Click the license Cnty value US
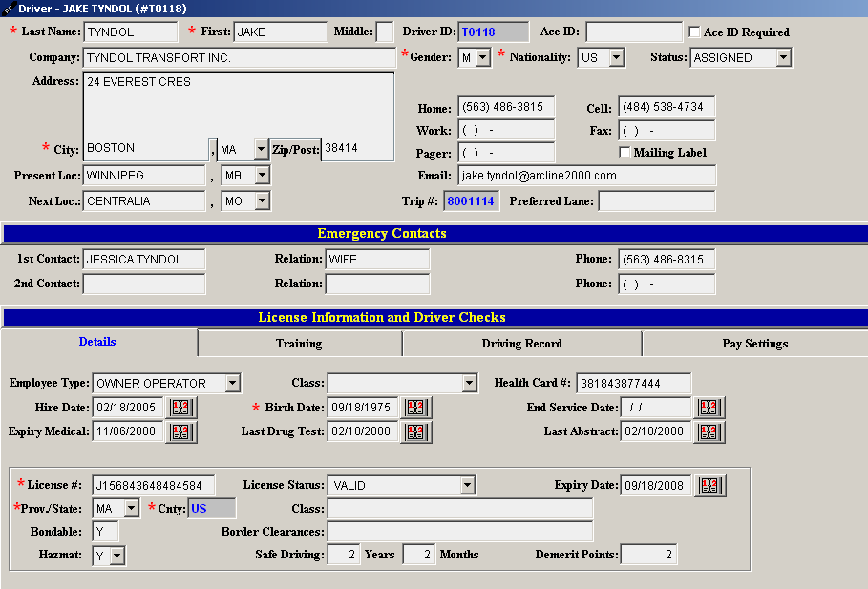This screenshot has width=868, height=589. (212, 508)
